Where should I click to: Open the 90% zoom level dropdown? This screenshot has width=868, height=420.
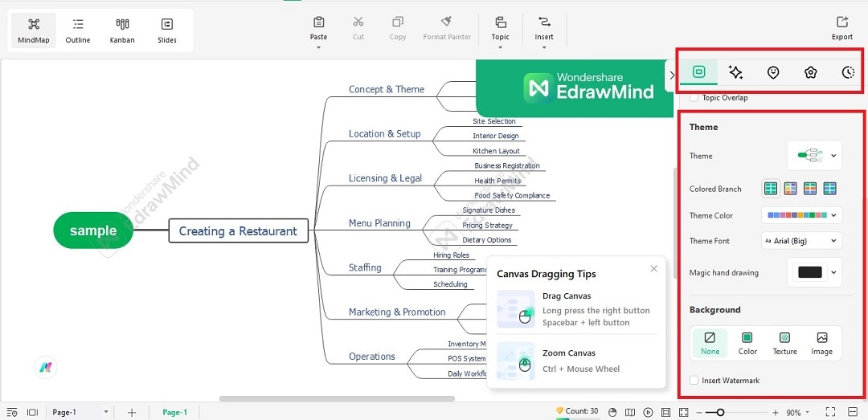point(798,413)
